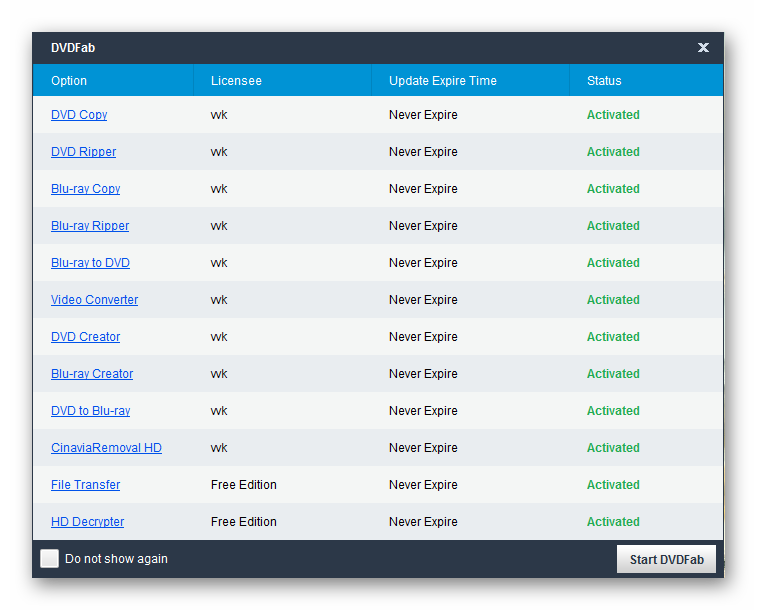The width and height of the screenshot is (757, 610).
Task: Click the Start DVDFab button
Action: 666,559
